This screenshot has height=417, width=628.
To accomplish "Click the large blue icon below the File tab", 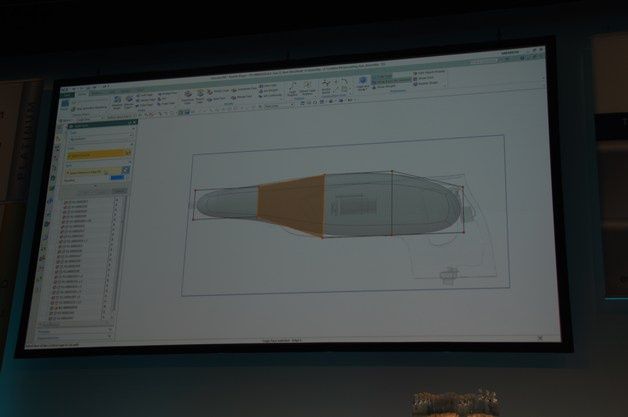I will pos(65,104).
